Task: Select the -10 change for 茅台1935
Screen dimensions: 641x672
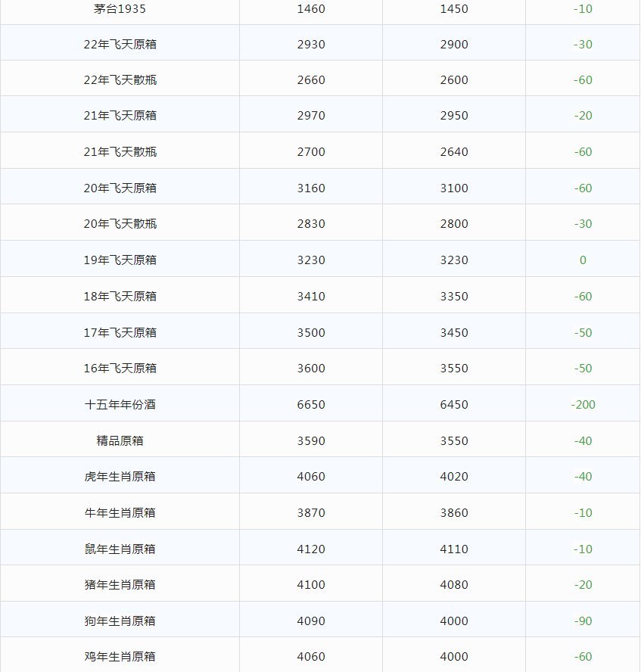Action: tap(583, 9)
